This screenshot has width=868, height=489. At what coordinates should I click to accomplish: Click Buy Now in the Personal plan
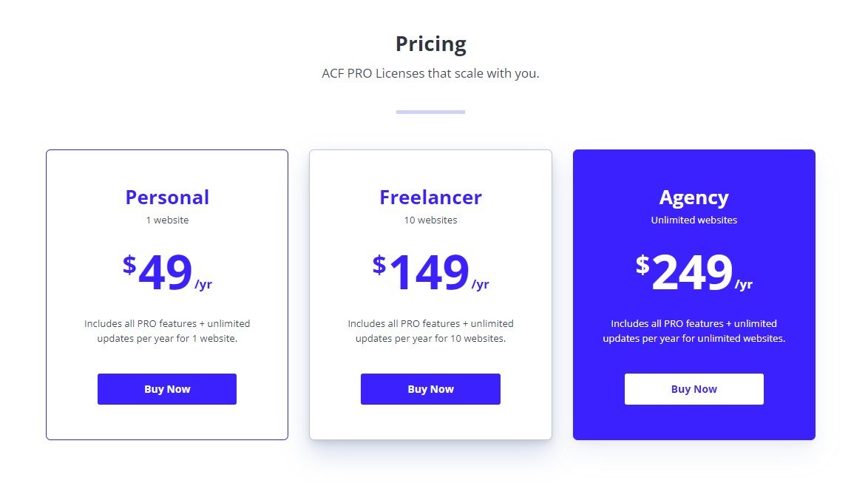(167, 389)
